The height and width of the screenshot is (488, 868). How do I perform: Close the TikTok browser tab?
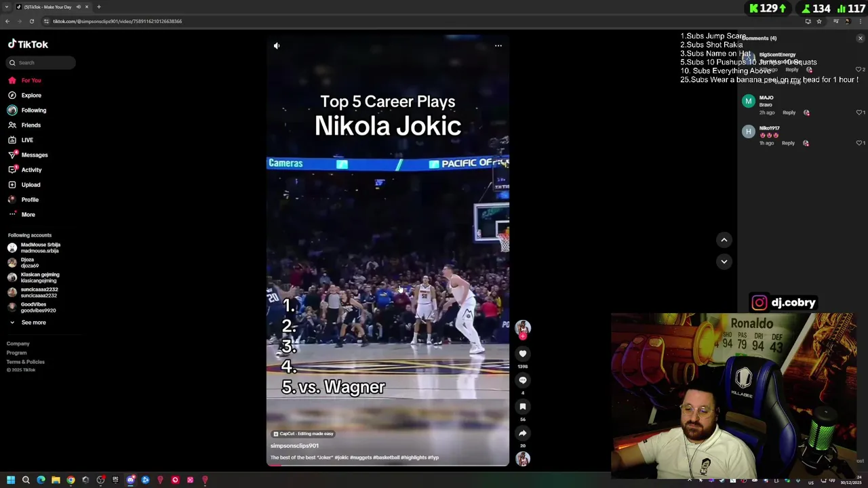(x=87, y=7)
